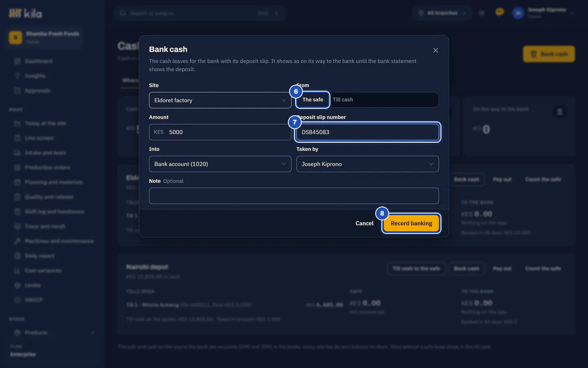
Task: Click the optional Note text box
Action: pos(294,196)
